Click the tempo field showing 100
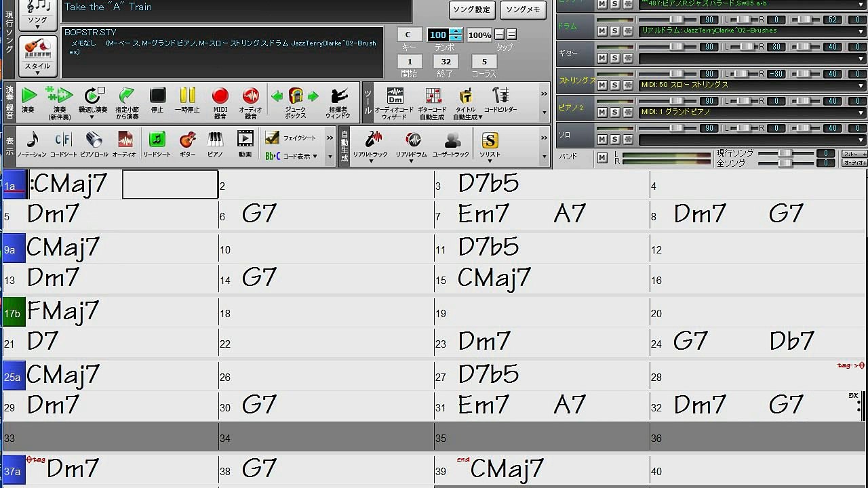The width and height of the screenshot is (868, 488). 439,35
